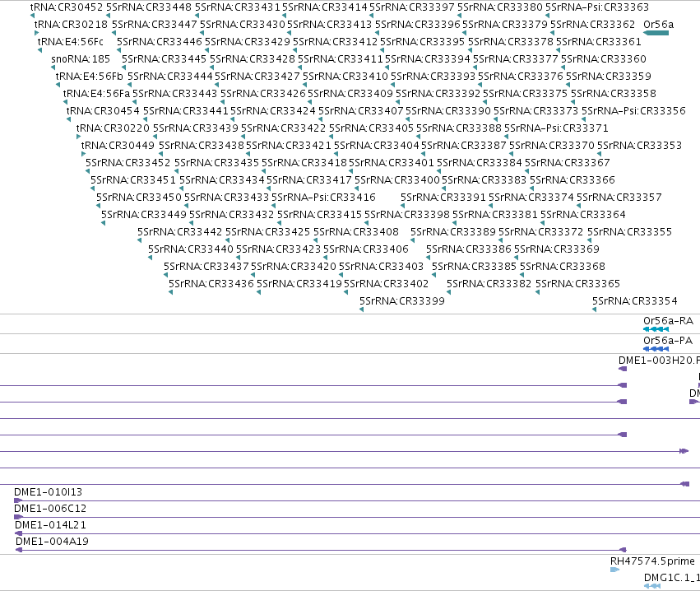Click the DME1-014L21 clone label
Viewport: 700px width, 591px height.
50,525
